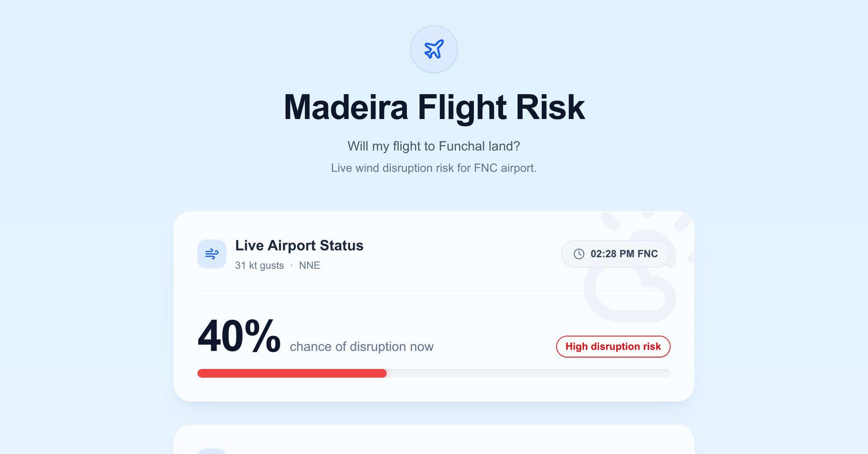Click the NNE wind direction label
The width and height of the screenshot is (868, 454).
coord(309,265)
